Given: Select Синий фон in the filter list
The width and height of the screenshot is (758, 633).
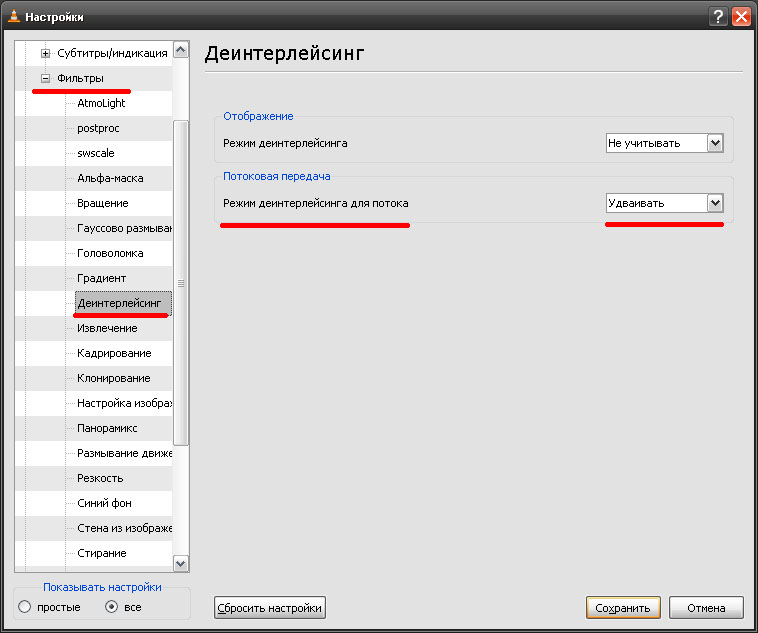Looking at the screenshot, I should click(104, 503).
